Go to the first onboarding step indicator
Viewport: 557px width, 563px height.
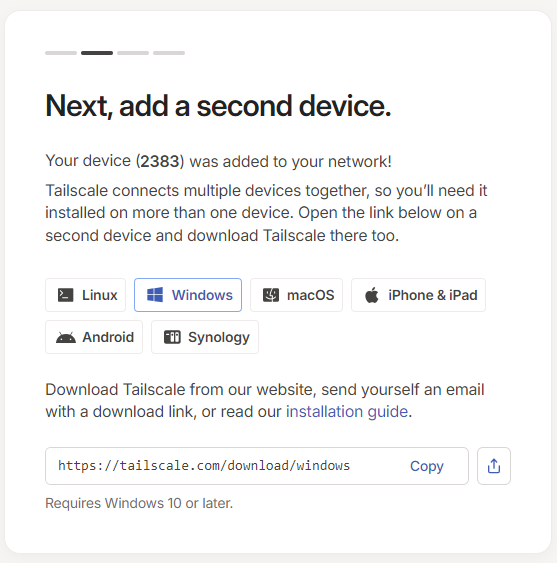[61, 53]
